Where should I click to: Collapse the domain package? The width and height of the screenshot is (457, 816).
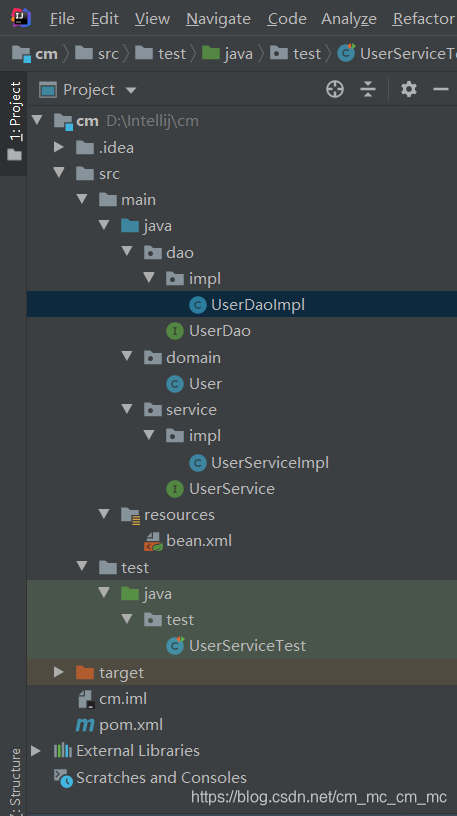point(126,356)
